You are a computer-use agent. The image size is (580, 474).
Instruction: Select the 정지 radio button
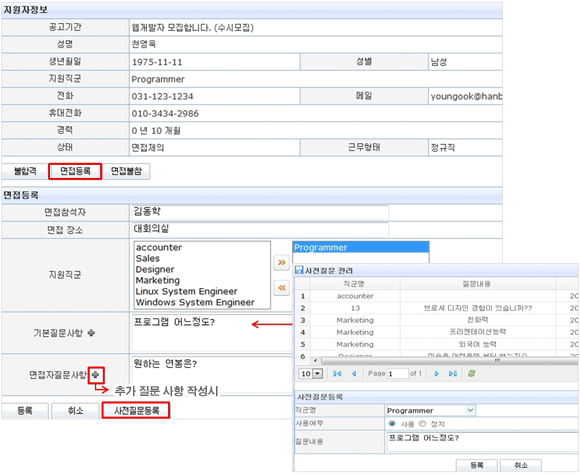click(422, 423)
